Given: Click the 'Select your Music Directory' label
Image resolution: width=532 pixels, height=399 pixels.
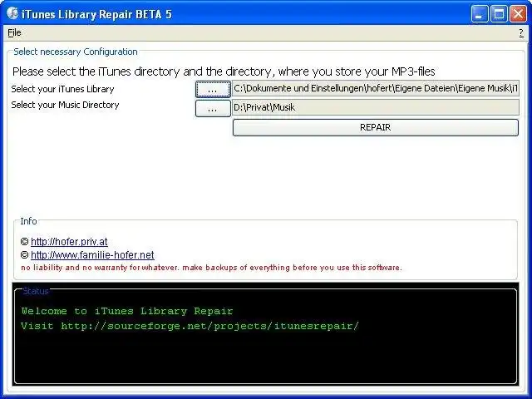Looking at the screenshot, I should (65, 105).
